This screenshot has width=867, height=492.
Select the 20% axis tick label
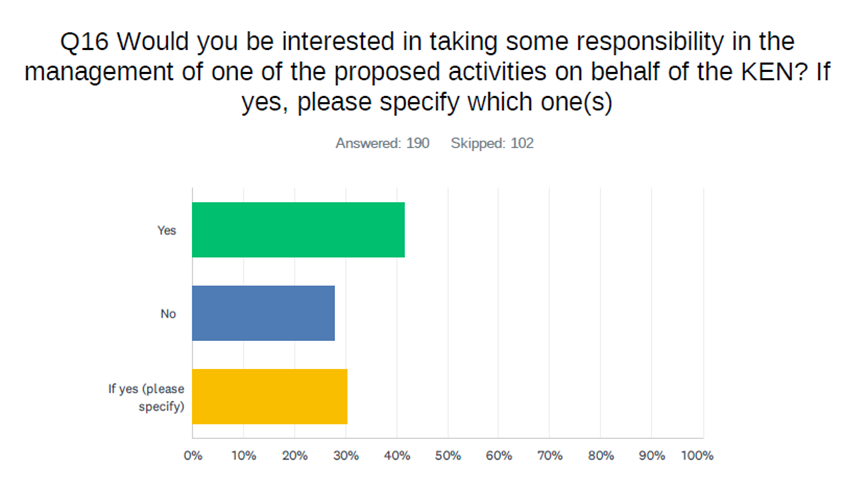tap(294, 456)
